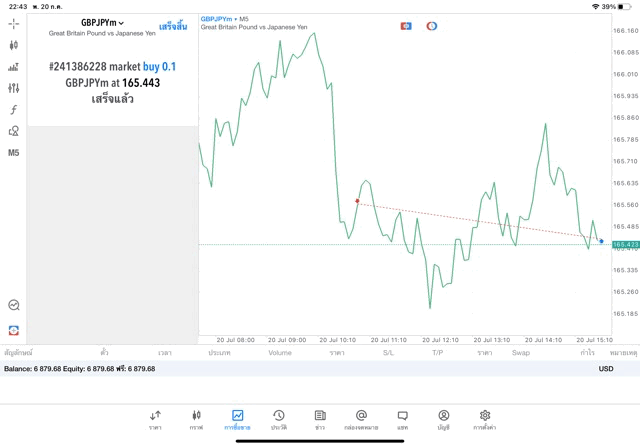Open the drawing objects shapes icon
Viewport: 640px width, 447px height.
click(13, 131)
